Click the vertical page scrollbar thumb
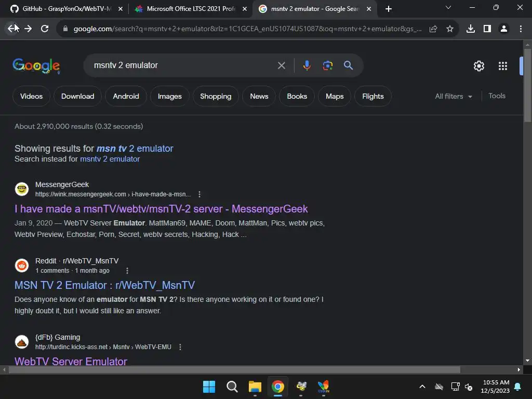 coord(527,85)
